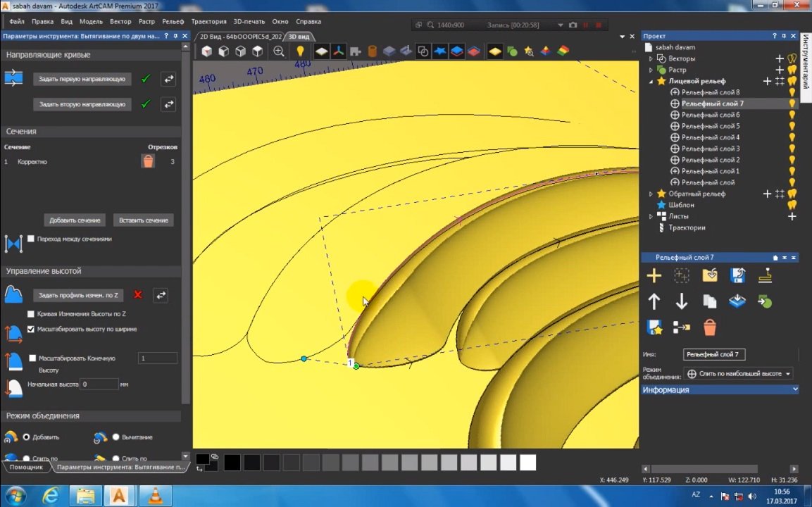Open the 'Рельеф' menu
This screenshot has height=507, width=812.
pos(173,22)
